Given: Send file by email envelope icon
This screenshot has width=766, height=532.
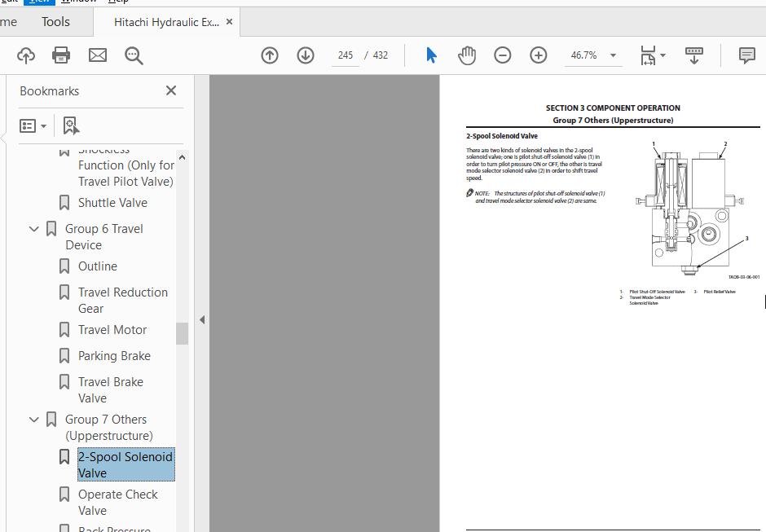Looking at the screenshot, I should point(97,55).
